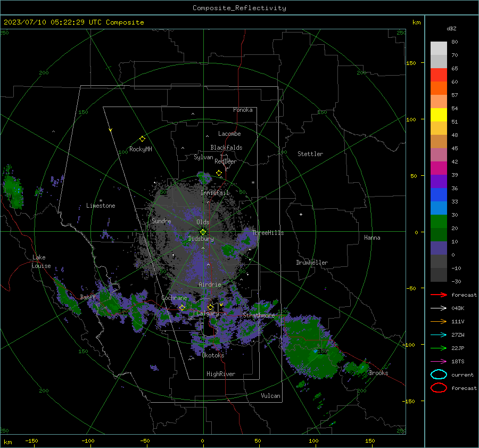Click the white plus marker west of Hanna
This screenshot has height=448, width=479.
(x=301, y=214)
